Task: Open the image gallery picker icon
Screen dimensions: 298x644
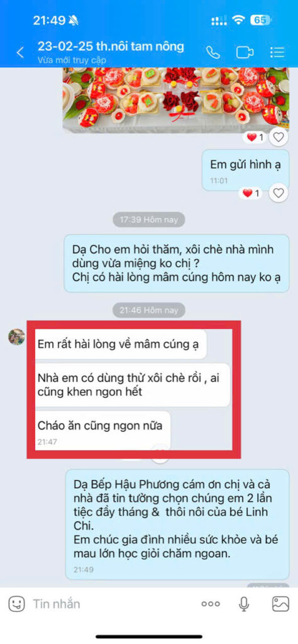Action: (x=281, y=604)
